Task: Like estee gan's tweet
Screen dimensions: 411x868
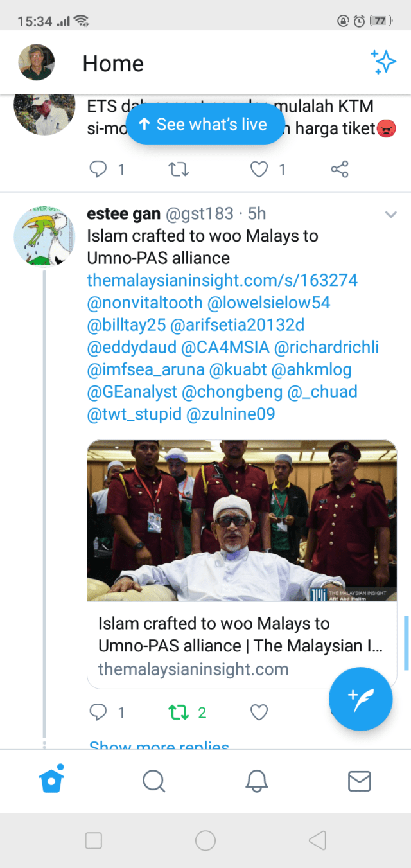Action: (259, 713)
